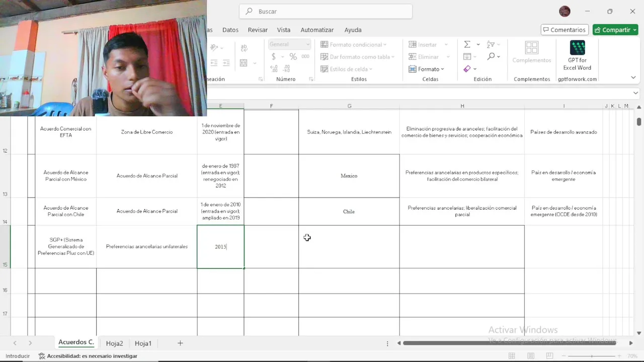
Task: Click the Fill down icon
Action: [467, 56]
